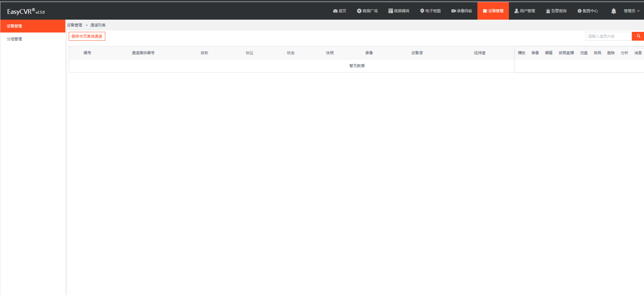
Task: Click the 快照 column header
Action: pyautogui.click(x=330, y=53)
